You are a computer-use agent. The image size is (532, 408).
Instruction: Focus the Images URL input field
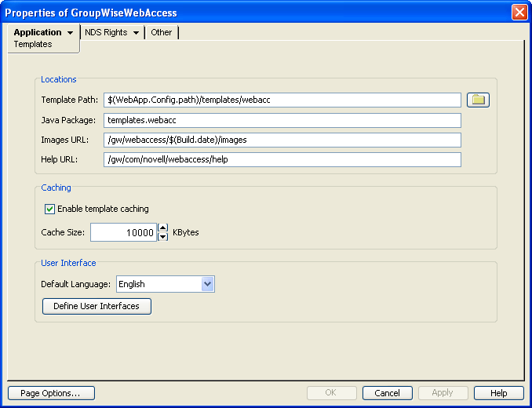282,140
